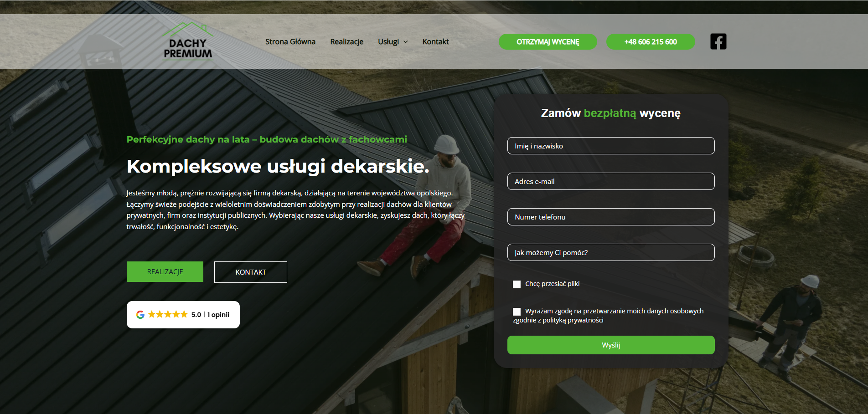Enable the 'Chcę przesłać pliki' checkbox
The width and height of the screenshot is (868, 414).
tap(517, 284)
